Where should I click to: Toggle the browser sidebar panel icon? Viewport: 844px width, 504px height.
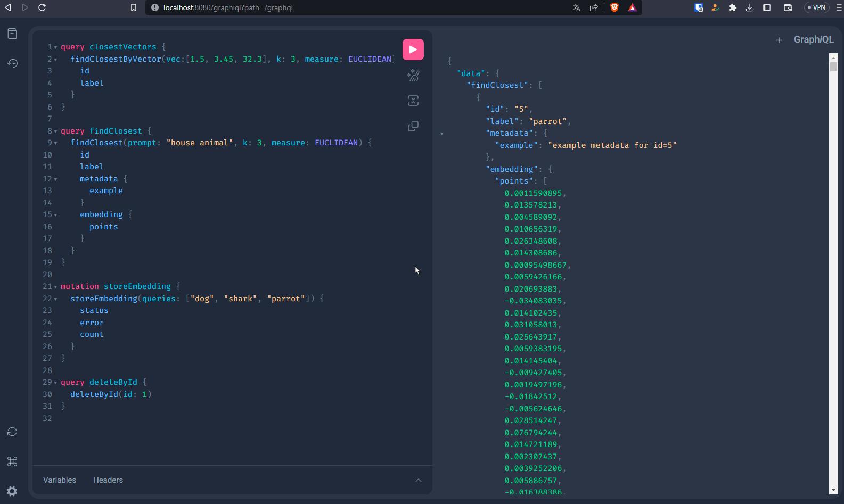[x=767, y=7]
